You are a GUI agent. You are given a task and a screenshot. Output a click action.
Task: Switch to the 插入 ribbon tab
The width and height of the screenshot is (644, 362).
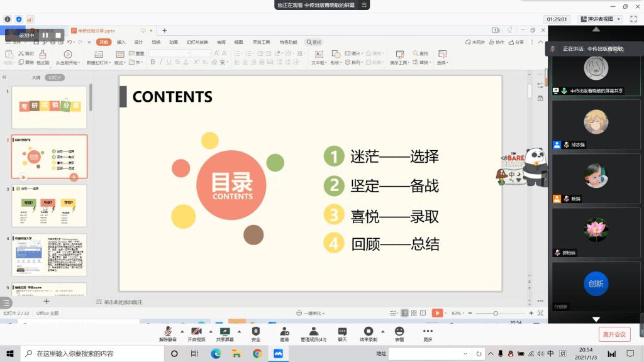click(x=121, y=42)
